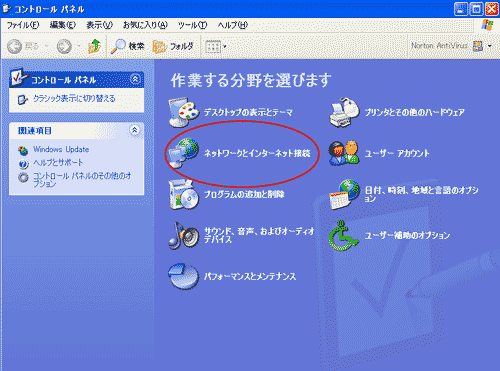The image size is (500, 371).
Task: Open プログラムの追加と削除 CD box icon
Action: pyautogui.click(x=183, y=195)
